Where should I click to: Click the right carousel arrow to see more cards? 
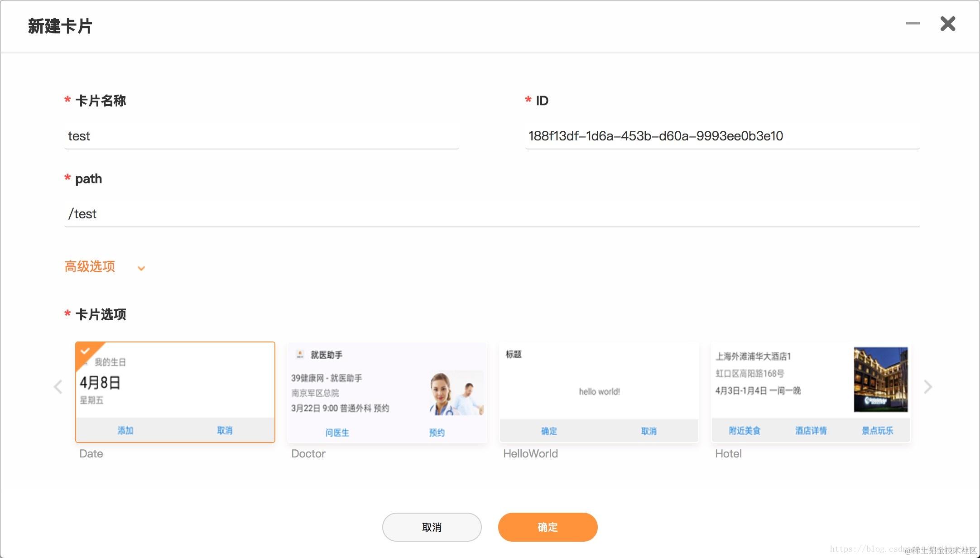click(929, 387)
